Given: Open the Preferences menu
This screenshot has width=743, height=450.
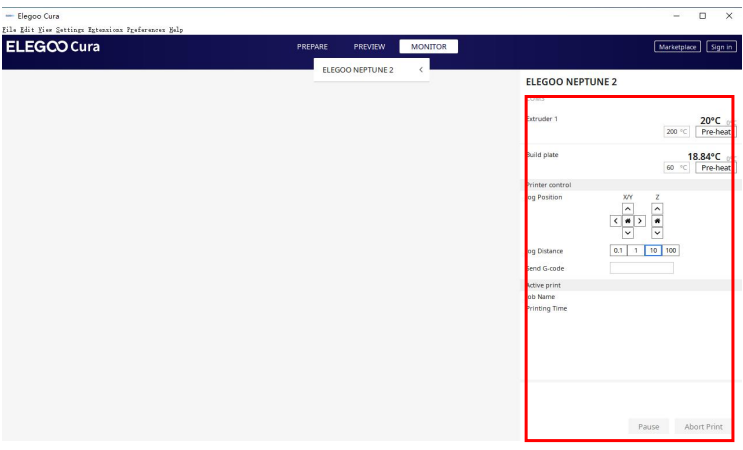Looking at the screenshot, I should (146, 29).
